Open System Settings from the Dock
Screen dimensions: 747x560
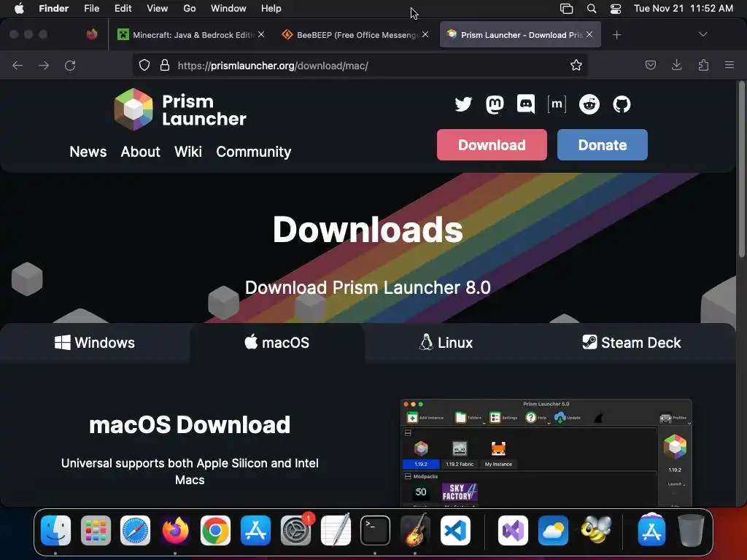point(295,531)
